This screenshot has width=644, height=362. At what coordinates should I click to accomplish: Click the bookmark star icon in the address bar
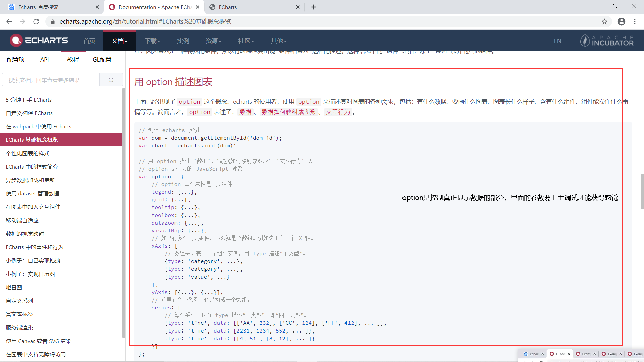[604, 22]
